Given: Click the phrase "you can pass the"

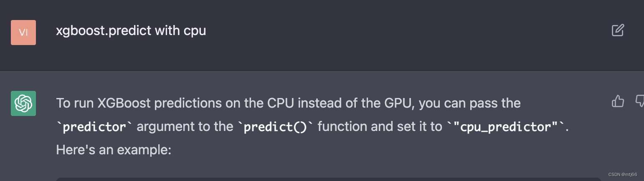Looking at the screenshot, I should click(x=469, y=103).
